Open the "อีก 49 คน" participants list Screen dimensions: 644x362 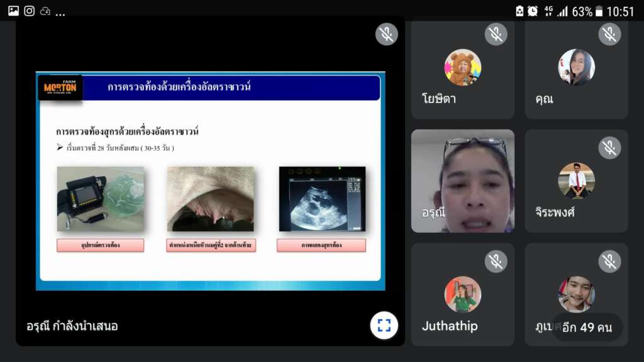(587, 327)
